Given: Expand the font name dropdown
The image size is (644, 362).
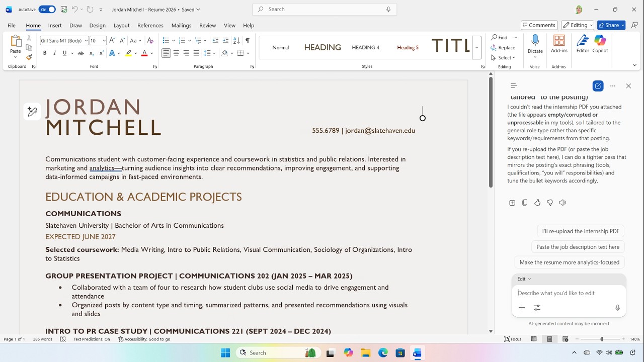Looking at the screenshot, I should tap(86, 41).
